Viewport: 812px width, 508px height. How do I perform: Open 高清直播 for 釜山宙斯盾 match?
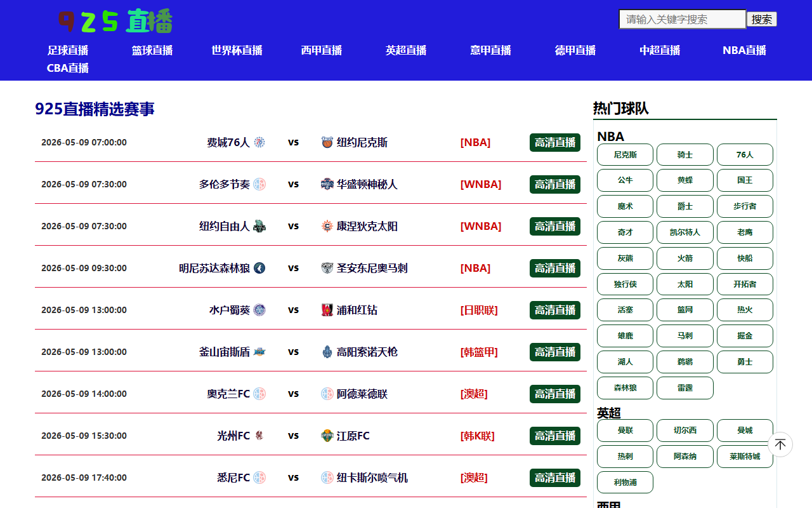click(x=555, y=352)
